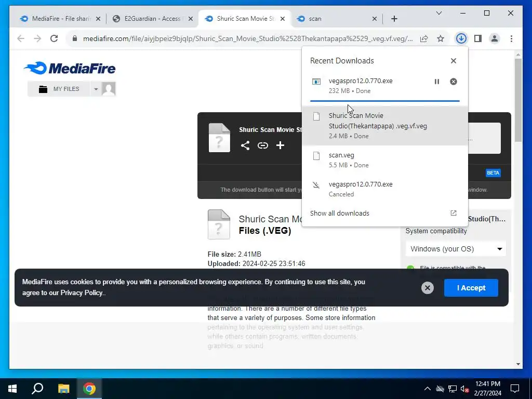The height and width of the screenshot is (399, 532).
Task: Open Windows taskbar search
Action: (37, 389)
